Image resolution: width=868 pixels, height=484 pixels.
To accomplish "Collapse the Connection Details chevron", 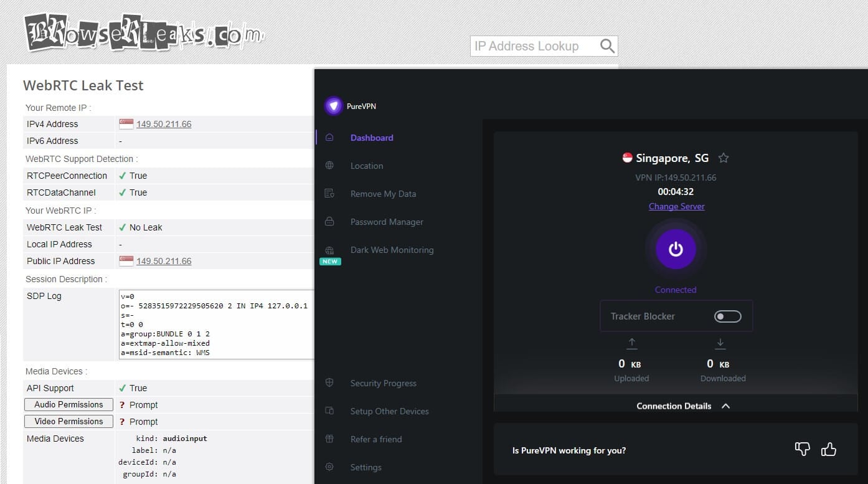I will pos(725,406).
